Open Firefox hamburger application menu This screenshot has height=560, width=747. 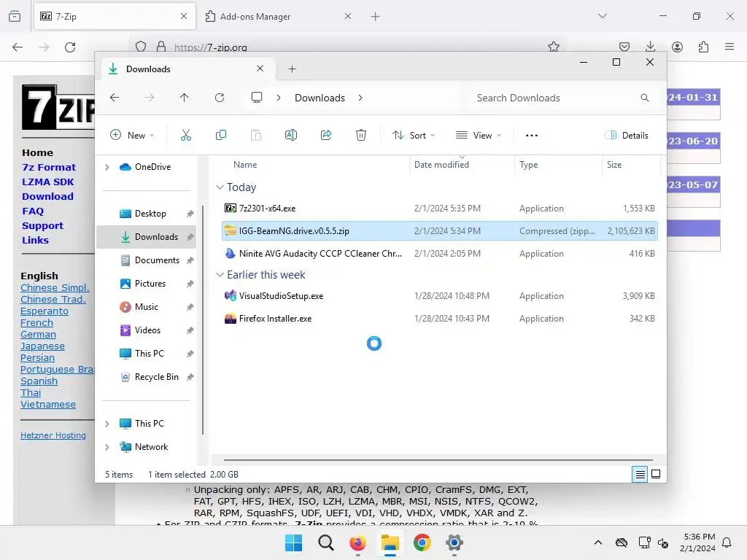[x=729, y=47]
